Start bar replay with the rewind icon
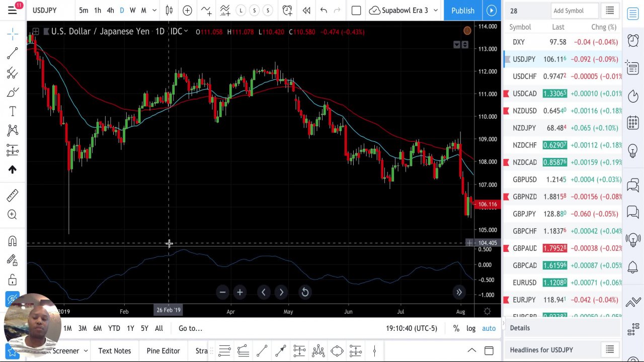 (306, 10)
